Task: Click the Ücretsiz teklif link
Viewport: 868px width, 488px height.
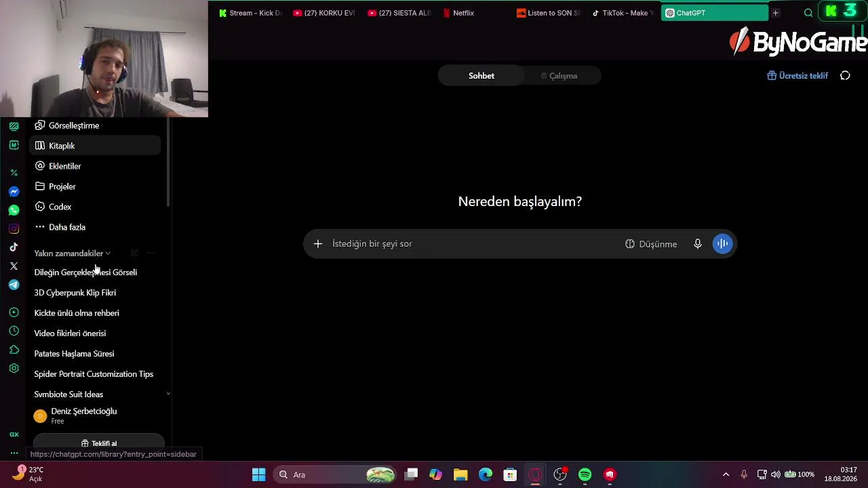Action: tap(797, 76)
